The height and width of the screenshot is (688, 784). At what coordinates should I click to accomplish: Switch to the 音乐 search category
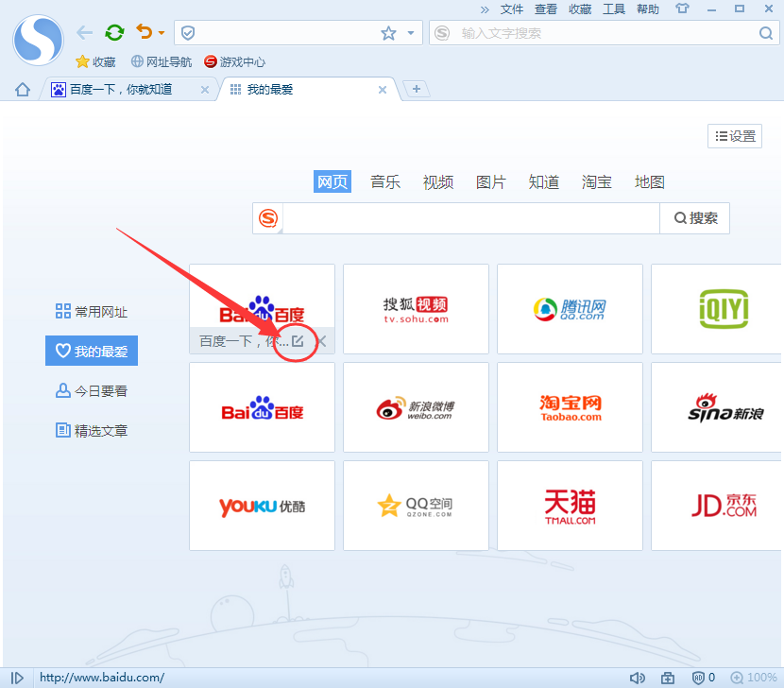click(385, 181)
